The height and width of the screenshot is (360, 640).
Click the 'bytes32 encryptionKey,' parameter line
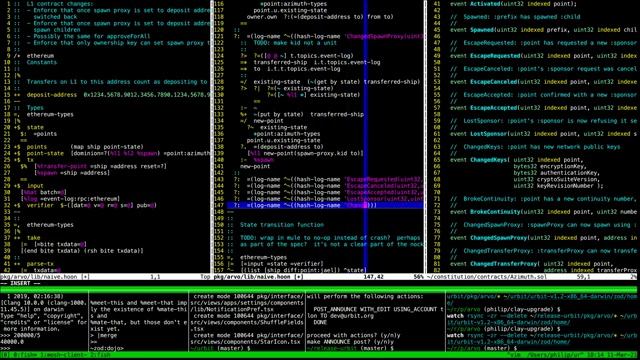coord(550,166)
